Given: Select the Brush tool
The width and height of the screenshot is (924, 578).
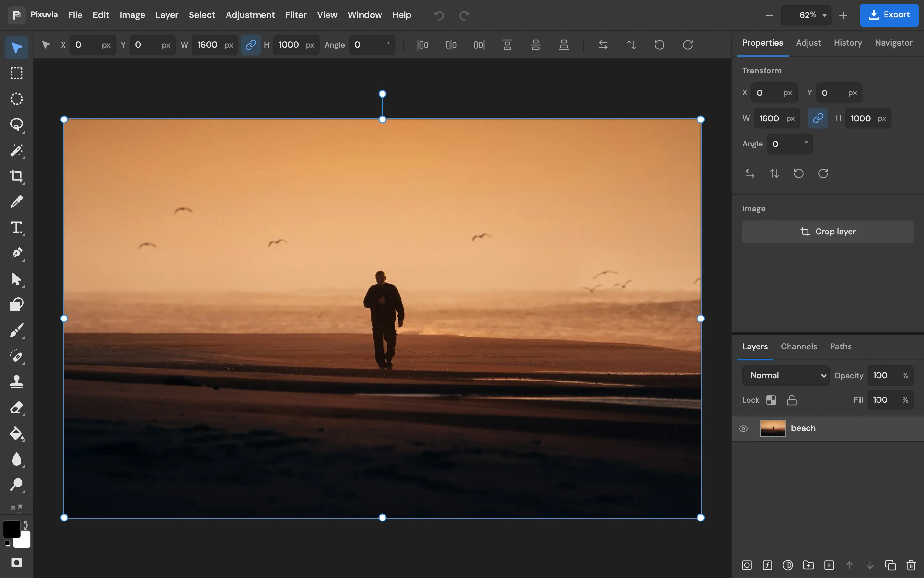Looking at the screenshot, I should pyautogui.click(x=16, y=330).
